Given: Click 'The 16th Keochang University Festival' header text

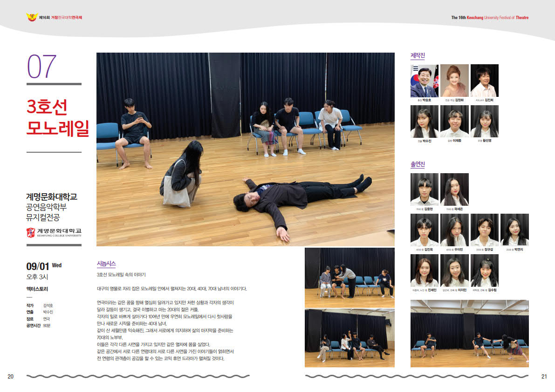Looking at the screenshot, I should pyautogui.click(x=489, y=18).
